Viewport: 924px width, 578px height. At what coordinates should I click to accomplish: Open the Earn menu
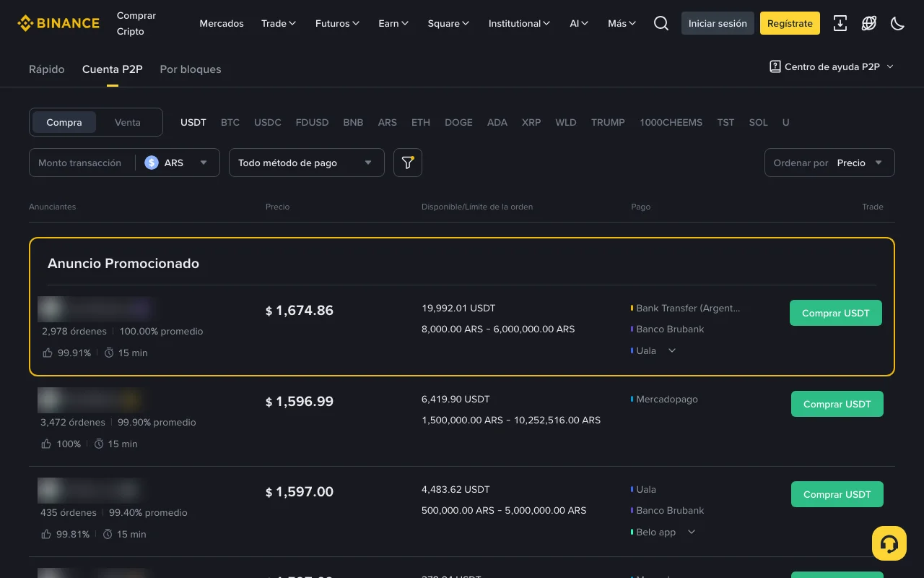point(393,23)
